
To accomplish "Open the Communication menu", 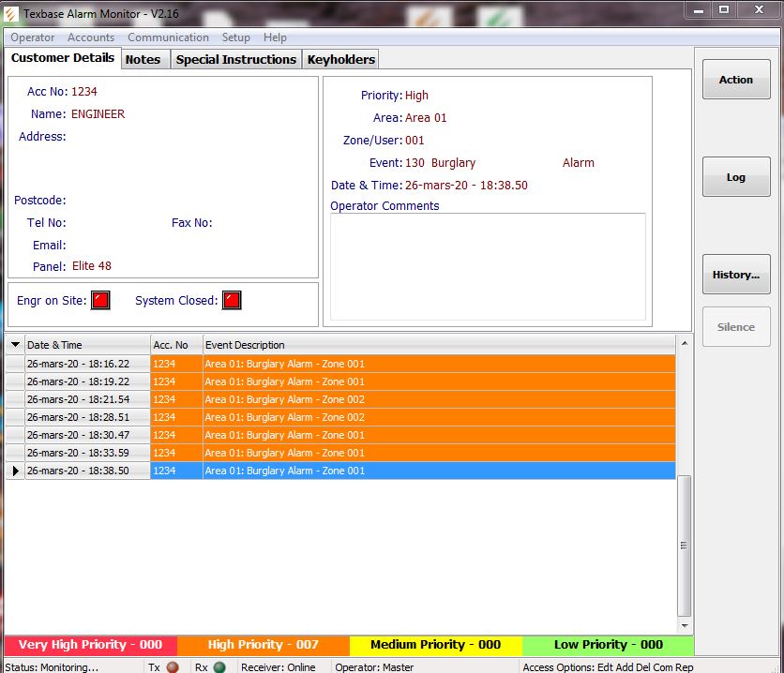I will (x=168, y=37).
